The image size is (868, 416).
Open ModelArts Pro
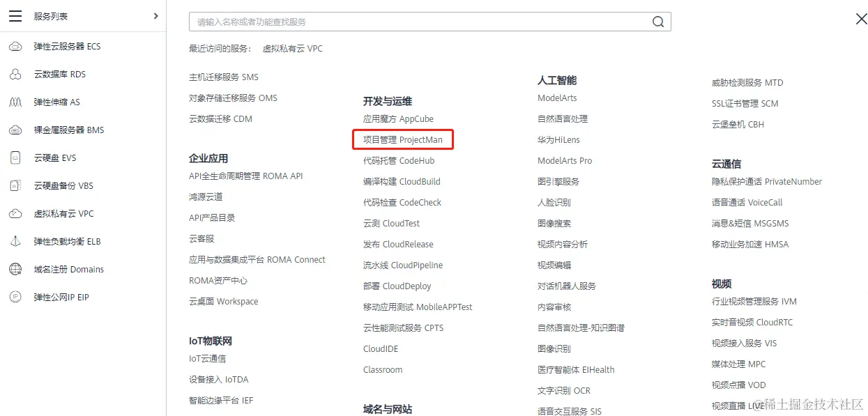[565, 161]
